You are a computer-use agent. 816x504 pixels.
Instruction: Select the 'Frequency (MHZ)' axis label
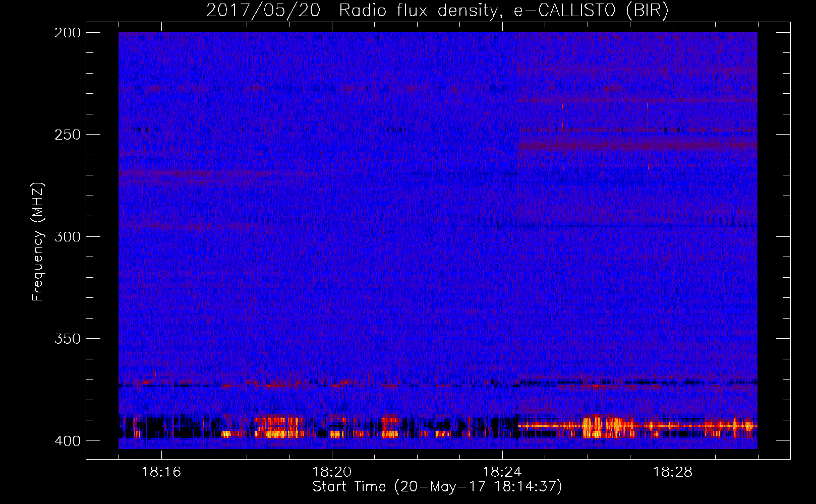(38, 242)
